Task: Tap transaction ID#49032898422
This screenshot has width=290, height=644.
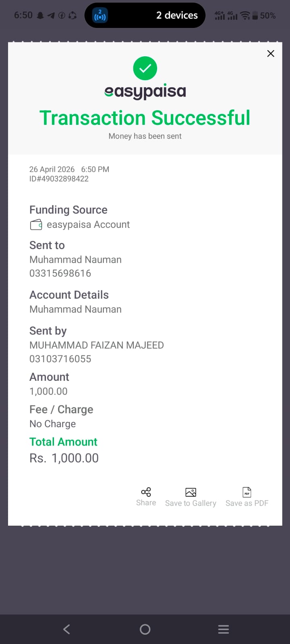Action: click(x=59, y=179)
